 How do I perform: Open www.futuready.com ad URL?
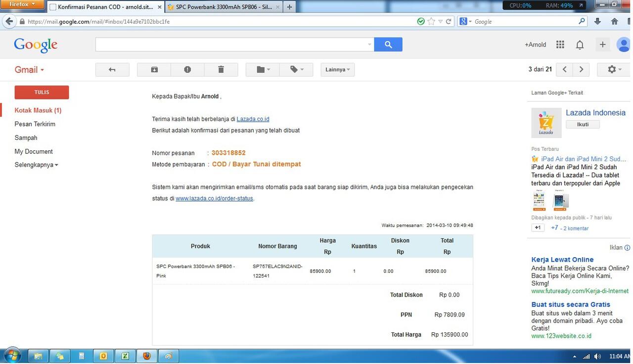(x=580, y=291)
